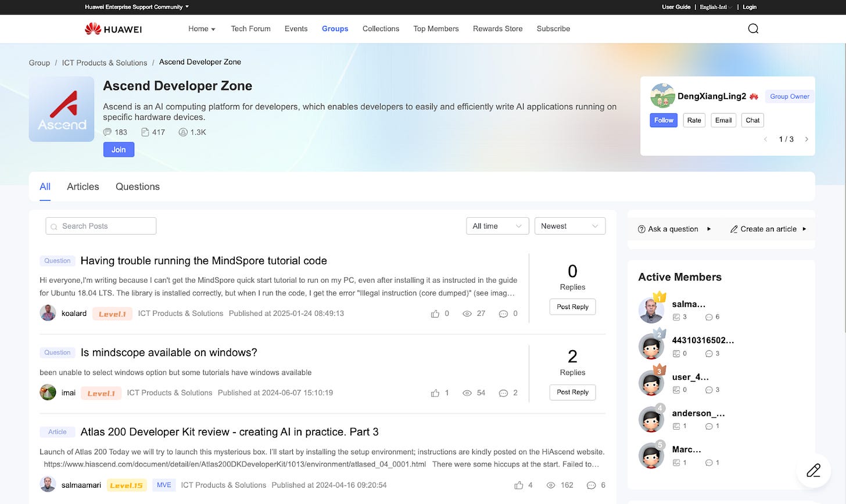Expand Ask a question arrow

pyautogui.click(x=709, y=229)
